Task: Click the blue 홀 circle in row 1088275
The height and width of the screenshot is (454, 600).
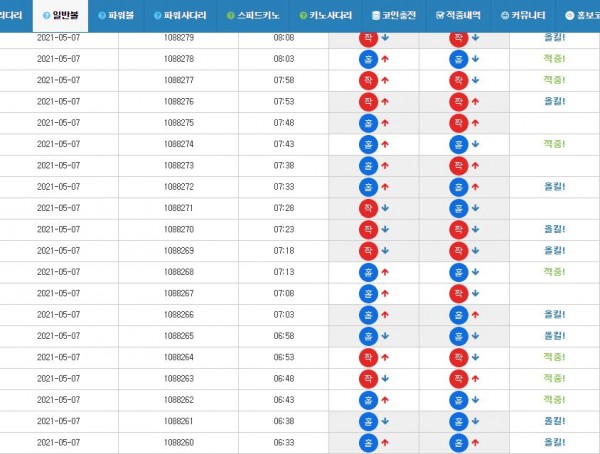Action: pos(368,123)
